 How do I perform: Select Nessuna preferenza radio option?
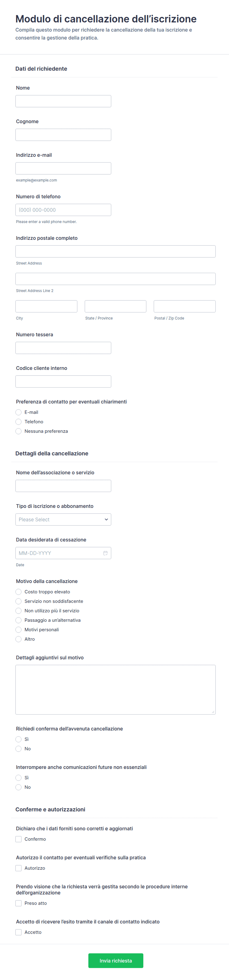18,431
